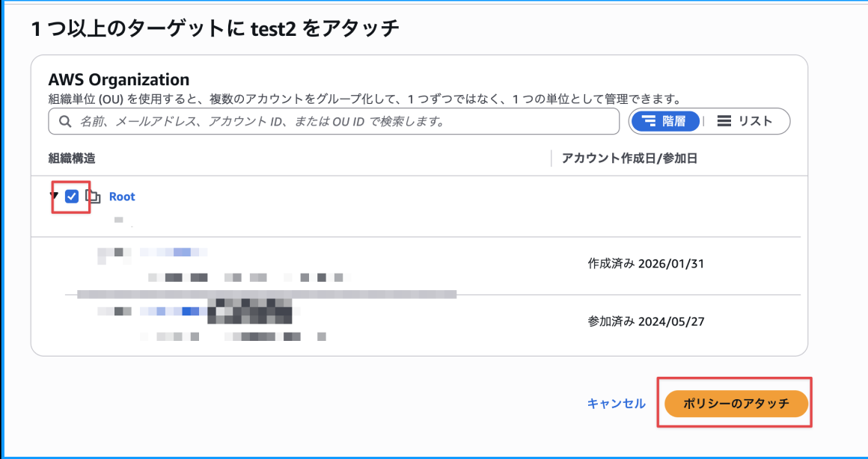Viewport: 868px width, 459px height.
Task: Click the copy icon next to Root
Action: pyautogui.click(x=94, y=196)
